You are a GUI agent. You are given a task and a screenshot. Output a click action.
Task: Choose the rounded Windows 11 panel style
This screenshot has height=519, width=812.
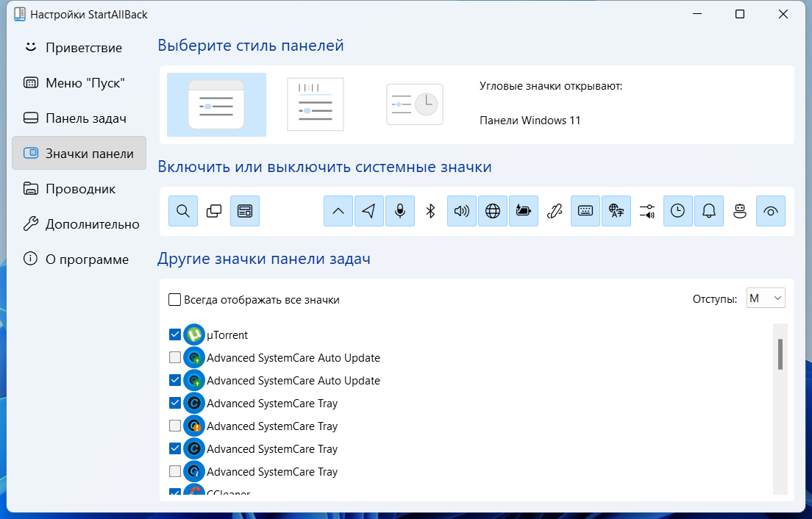216,104
